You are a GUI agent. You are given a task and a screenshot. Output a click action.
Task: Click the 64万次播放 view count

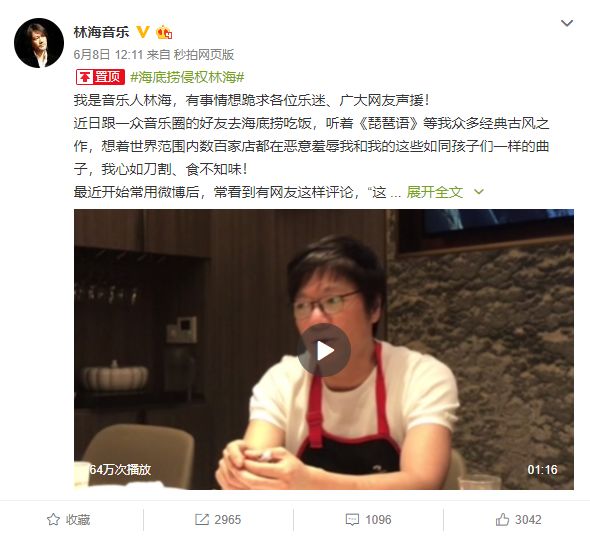120,470
